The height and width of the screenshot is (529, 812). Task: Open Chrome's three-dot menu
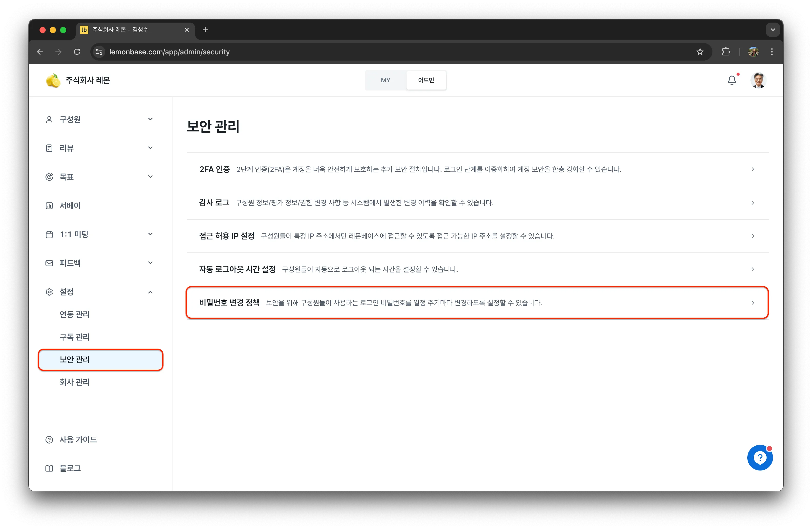(x=772, y=52)
